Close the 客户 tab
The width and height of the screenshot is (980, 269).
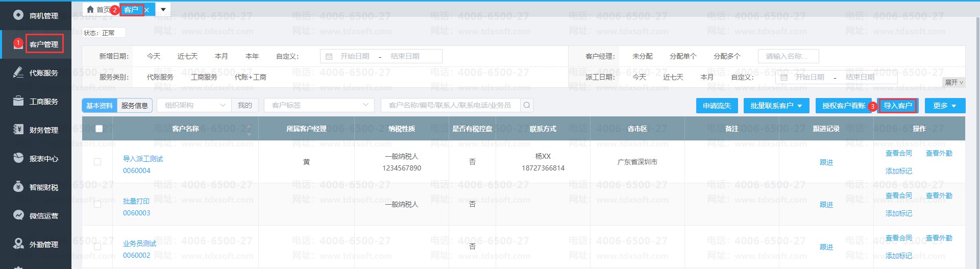(x=147, y=10)
